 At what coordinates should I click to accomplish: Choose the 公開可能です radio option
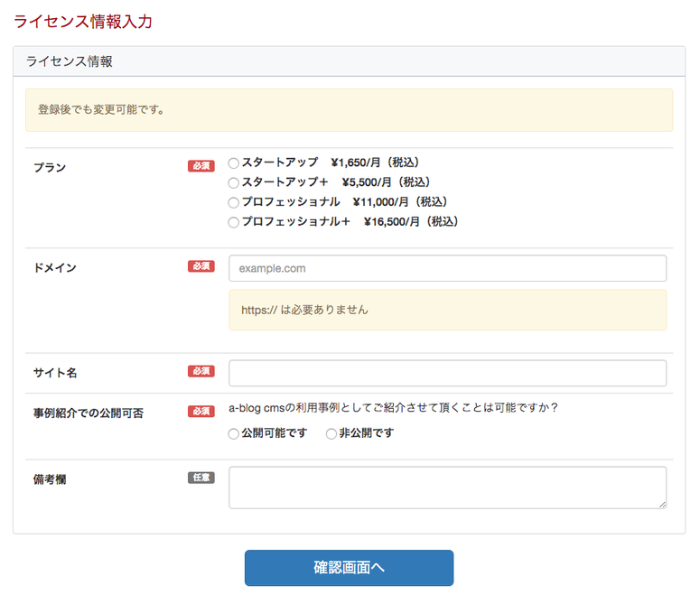[234, 434]
